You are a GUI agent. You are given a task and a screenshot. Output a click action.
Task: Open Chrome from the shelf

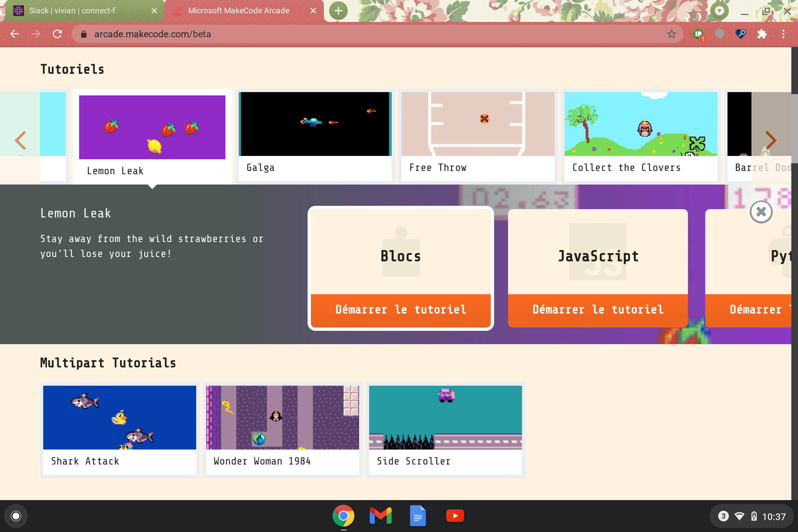point(343,516)
